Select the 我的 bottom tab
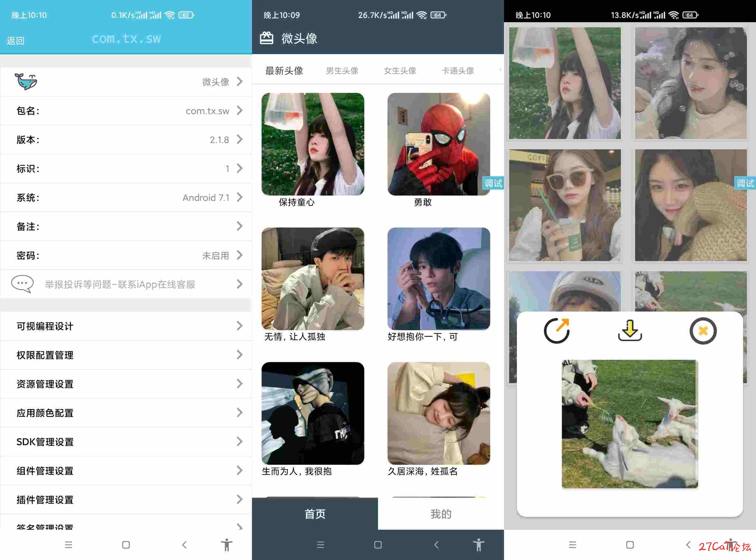The width and height of the screenshot is (756, 560). 441,514
